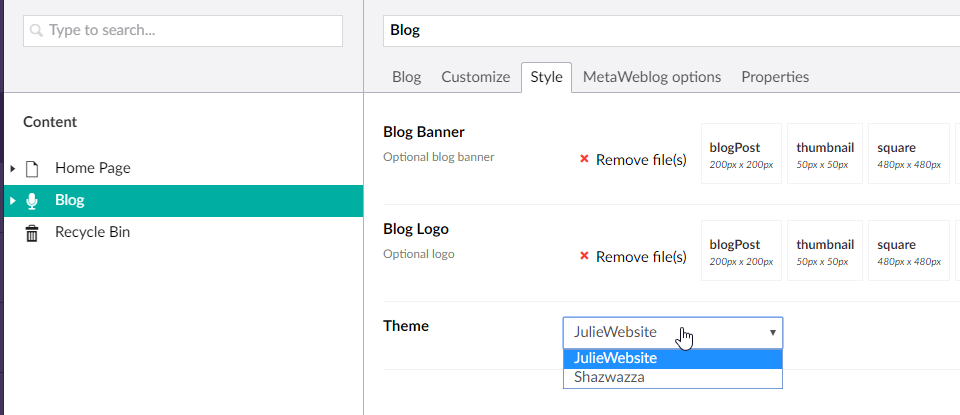Click the Blog Logo label

pyautogui.click(x=416, y=229)
